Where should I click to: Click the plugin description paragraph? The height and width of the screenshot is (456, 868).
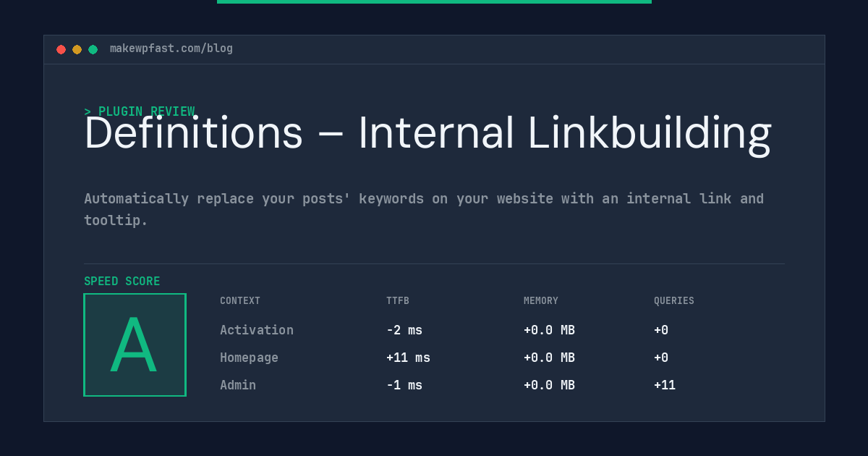click(x=424, y=209)
